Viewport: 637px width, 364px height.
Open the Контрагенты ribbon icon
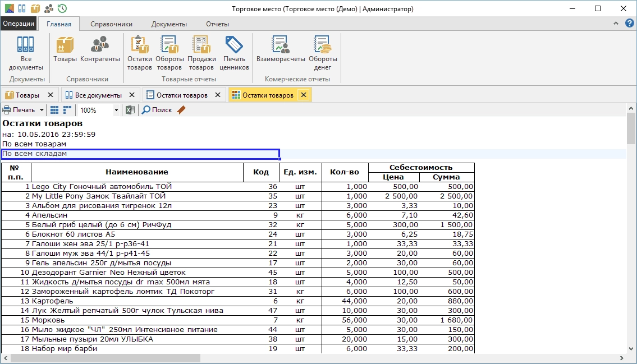click(100, 49)
